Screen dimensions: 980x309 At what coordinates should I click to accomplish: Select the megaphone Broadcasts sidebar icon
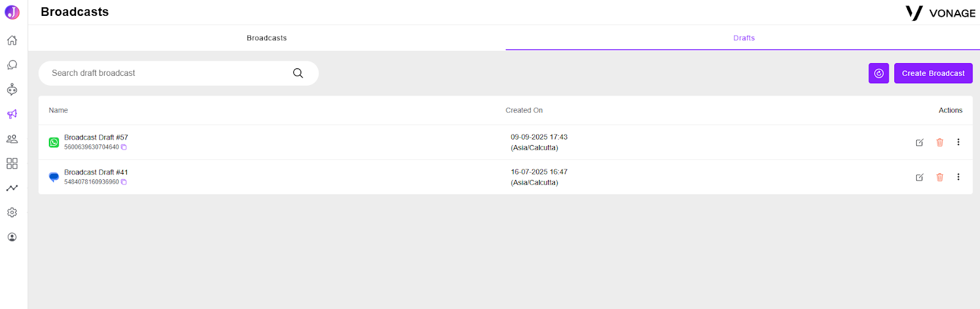(12, 114)
